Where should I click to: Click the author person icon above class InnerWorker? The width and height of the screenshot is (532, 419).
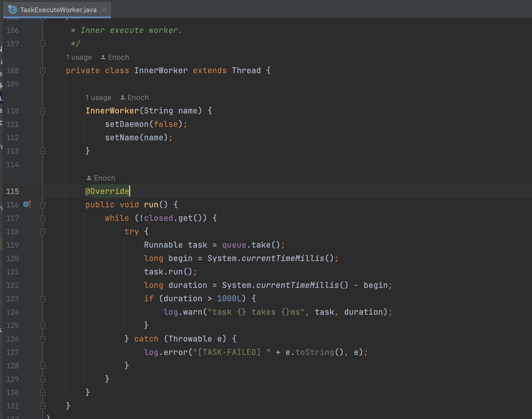pos(103,57)
